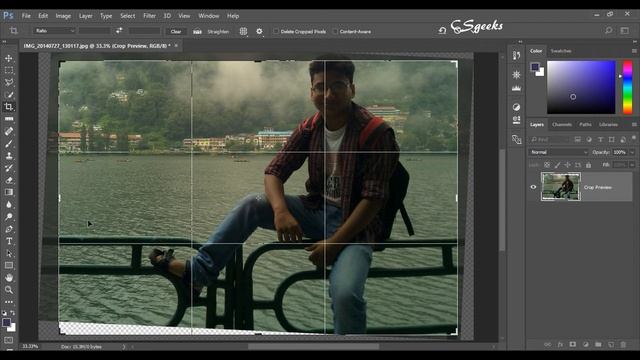Screen dimensions: 640x360
Task: Pick a hue on the rainbow slider
Action: (627, 87)
